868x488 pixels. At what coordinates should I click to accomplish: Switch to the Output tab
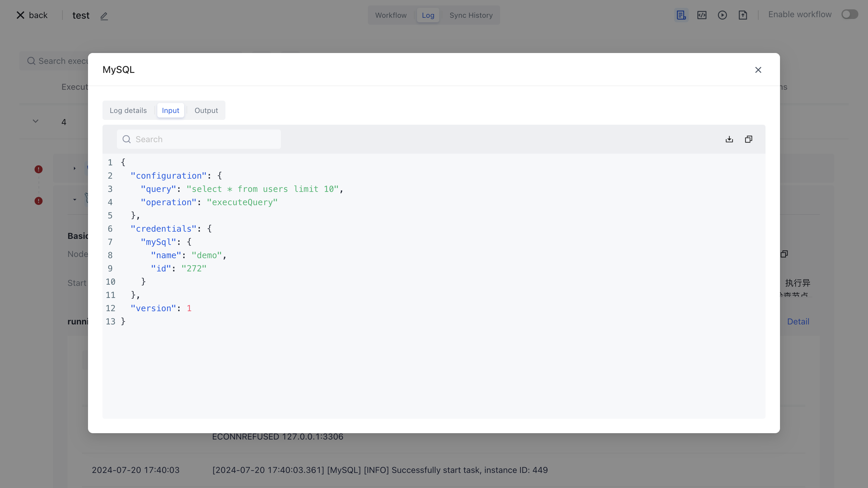206,111
